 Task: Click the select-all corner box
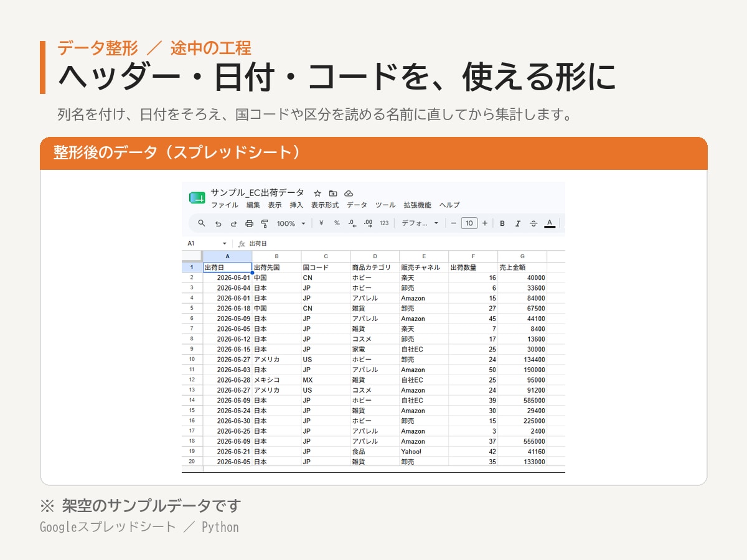pyautogui.click(x=192, y=256)
